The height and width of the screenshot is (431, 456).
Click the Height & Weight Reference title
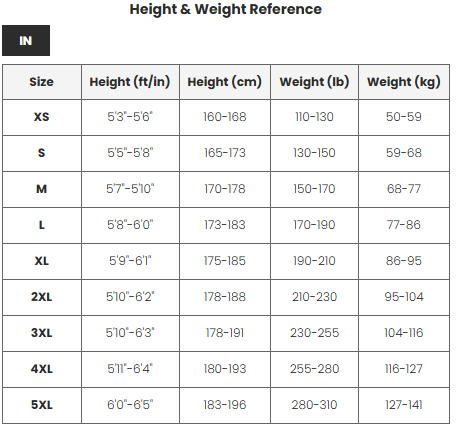(x=226, y=9)
